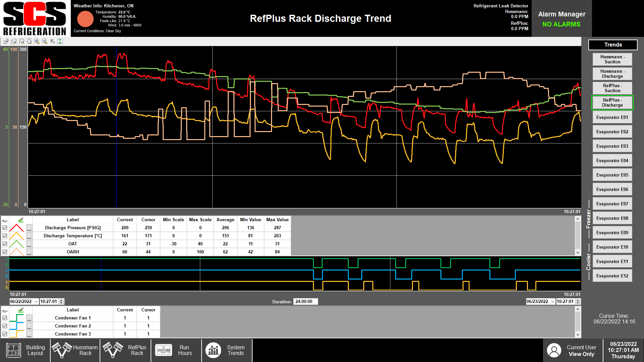This screenshot has width=644, height=362.
Task: Click the Average column header
Action: click(225, 220)
